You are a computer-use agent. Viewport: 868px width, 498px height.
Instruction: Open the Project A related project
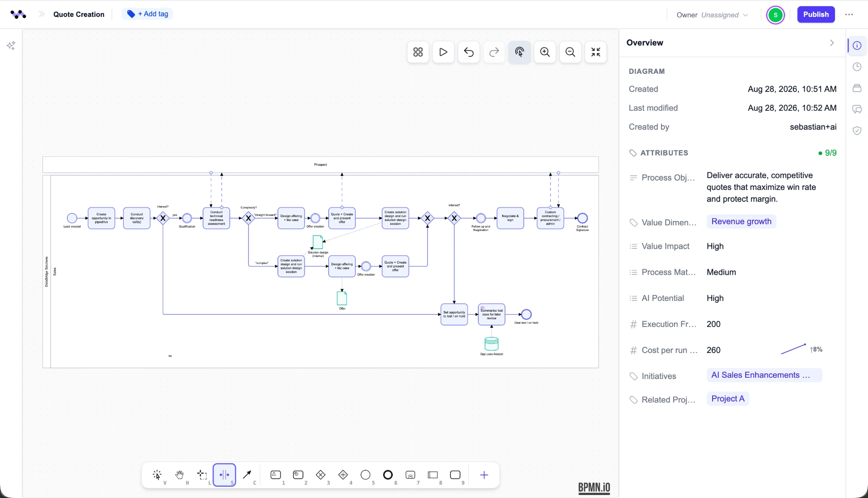pos(728,399)
